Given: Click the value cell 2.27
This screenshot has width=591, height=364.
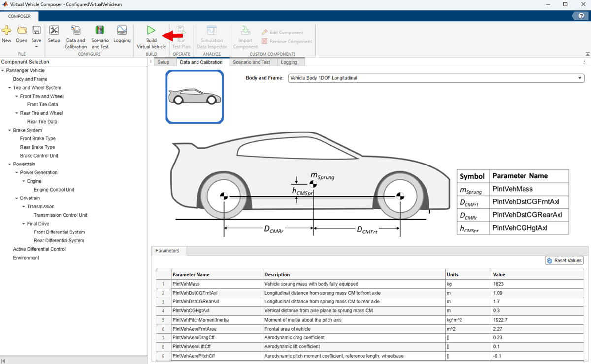Looking at the screenshot, I should (x=539, y=329).
